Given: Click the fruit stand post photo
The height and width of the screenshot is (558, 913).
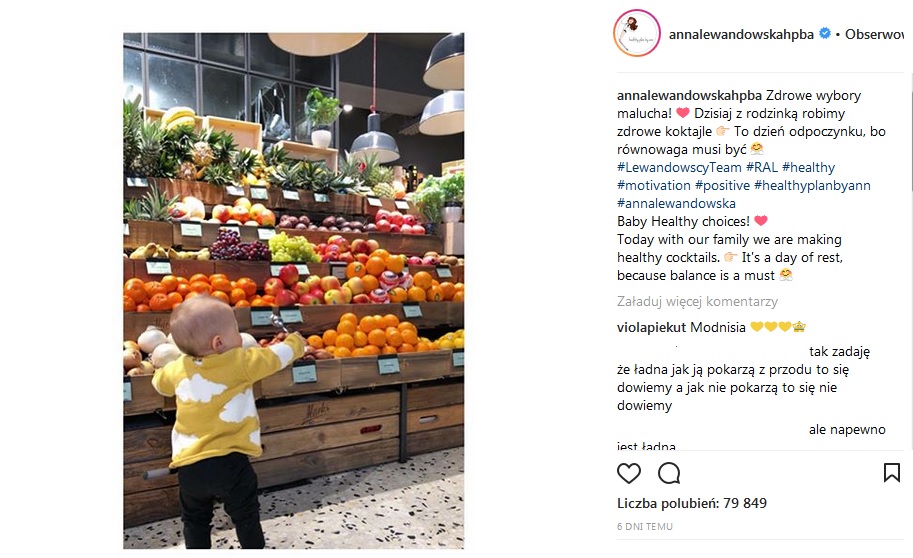Looking at the screenshot, I should 293,291.
